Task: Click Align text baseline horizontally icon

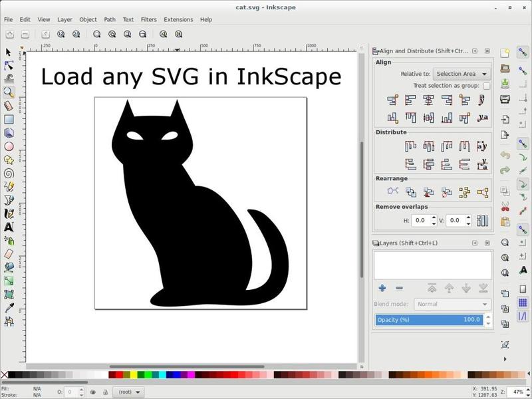Action: tap(483, 118)
